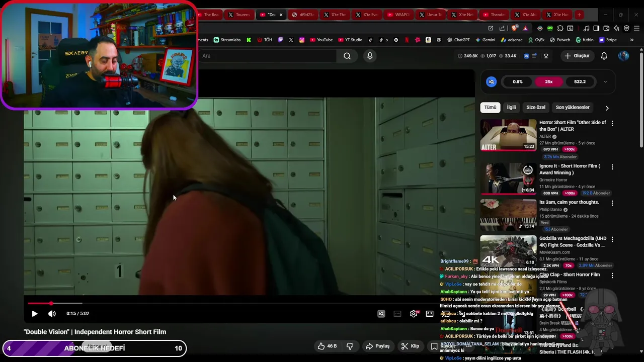Click the 25x vidIQ score pill

548,81
